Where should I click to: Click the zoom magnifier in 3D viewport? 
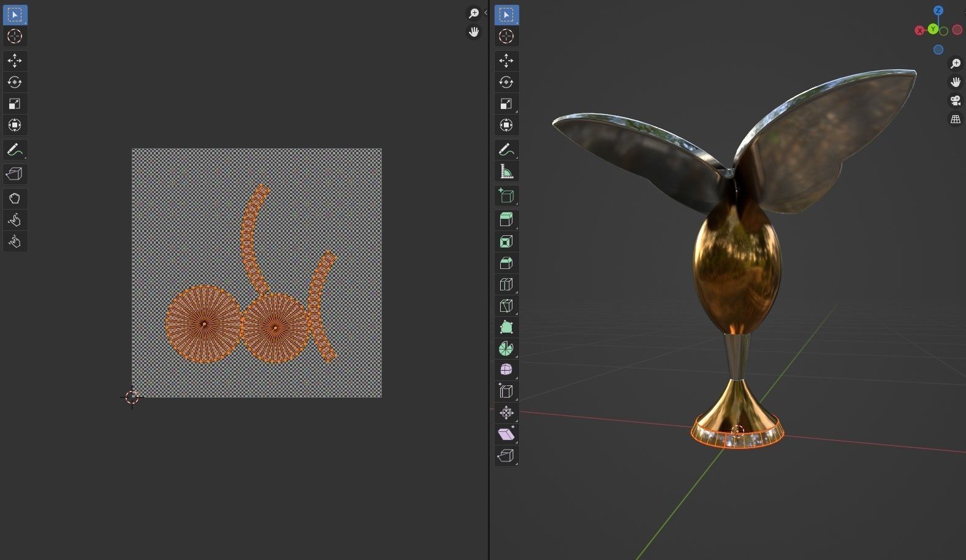956,64
